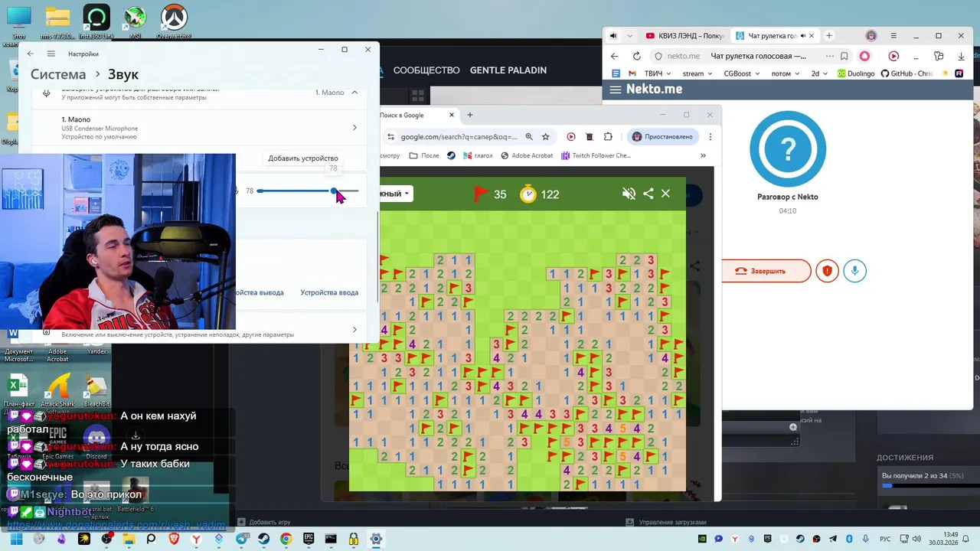
Task: Click the Nekto question-mark avatar
Action: tap(788, 148)
